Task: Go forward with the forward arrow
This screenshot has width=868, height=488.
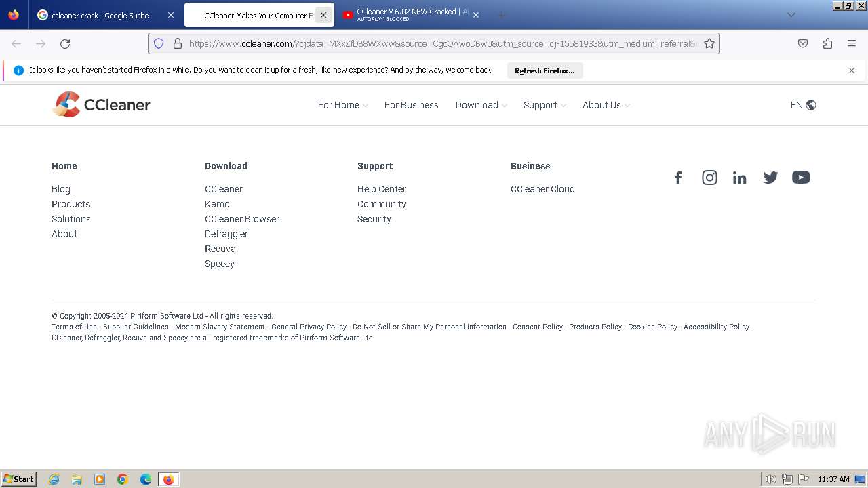Action: coord(41,43)
